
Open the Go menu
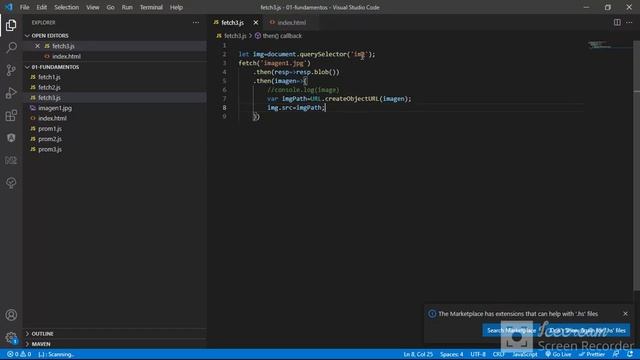coord(110,7)
